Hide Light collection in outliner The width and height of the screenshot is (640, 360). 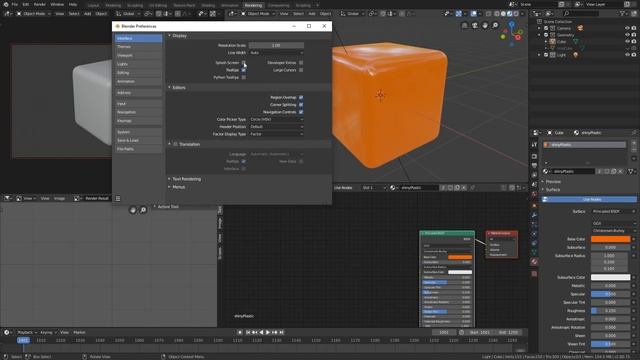click(627, 55)
